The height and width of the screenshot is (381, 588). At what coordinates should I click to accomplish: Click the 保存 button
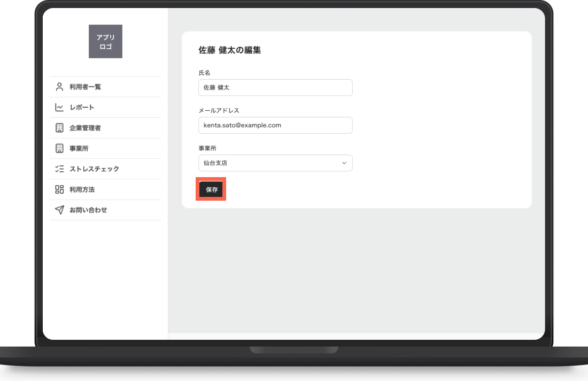pyautogui.click(x=211, y=189)
